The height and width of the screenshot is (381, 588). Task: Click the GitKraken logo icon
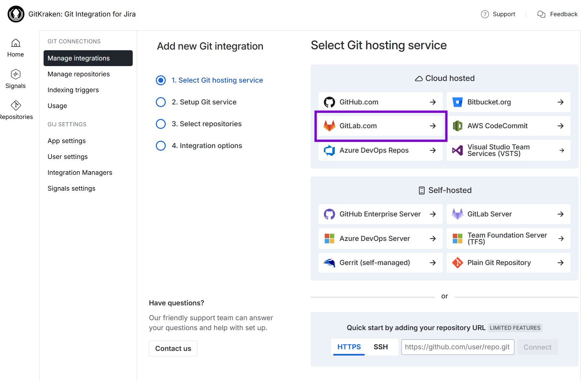[x=16, y=14]
